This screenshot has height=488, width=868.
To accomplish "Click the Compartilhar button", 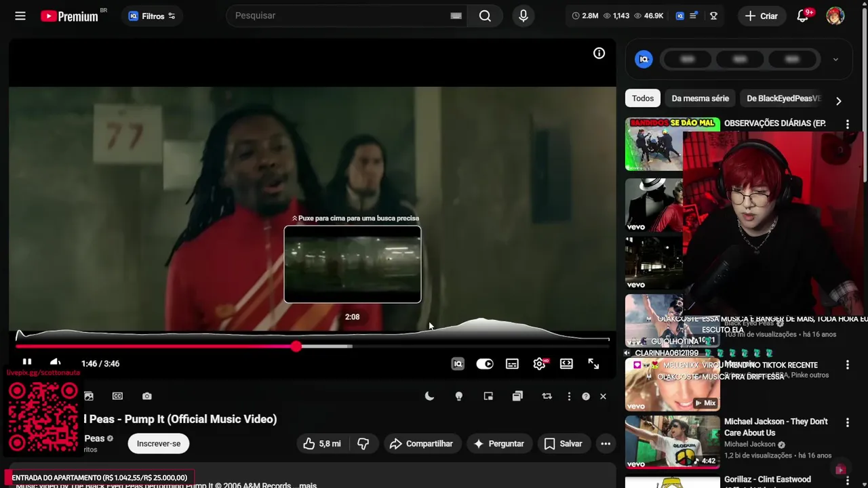I will 422,443.
